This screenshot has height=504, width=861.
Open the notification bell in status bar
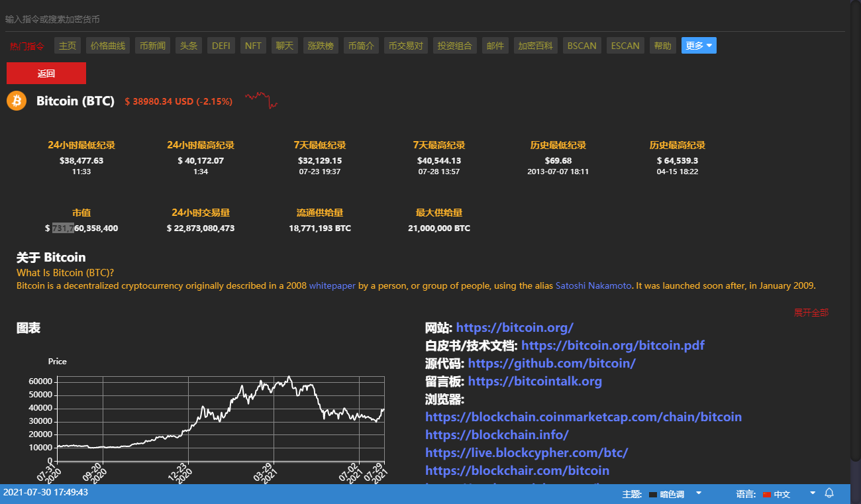829,493
